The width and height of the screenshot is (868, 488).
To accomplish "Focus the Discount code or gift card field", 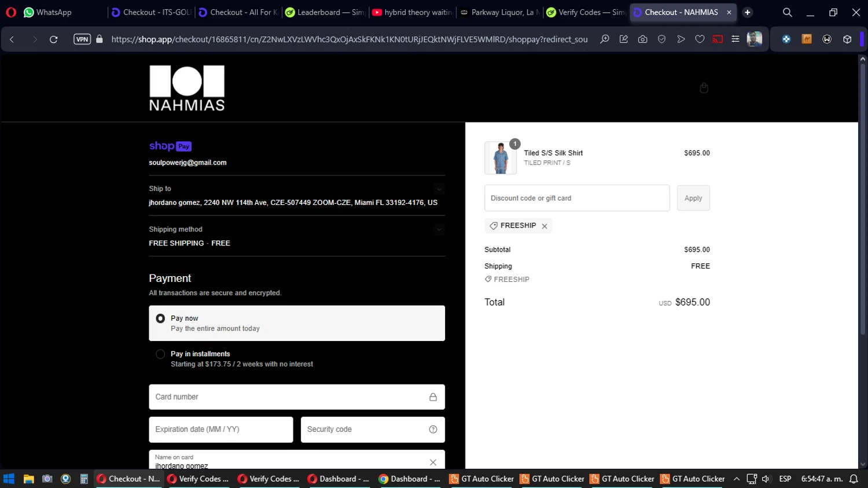I will pyautogui.click(x=577, y=198).
